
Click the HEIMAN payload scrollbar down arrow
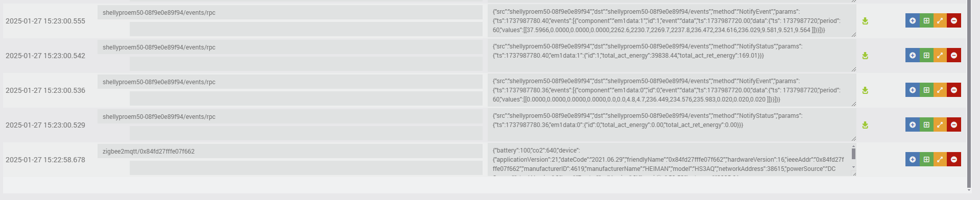pyautogui.click(x=853, y=167)
